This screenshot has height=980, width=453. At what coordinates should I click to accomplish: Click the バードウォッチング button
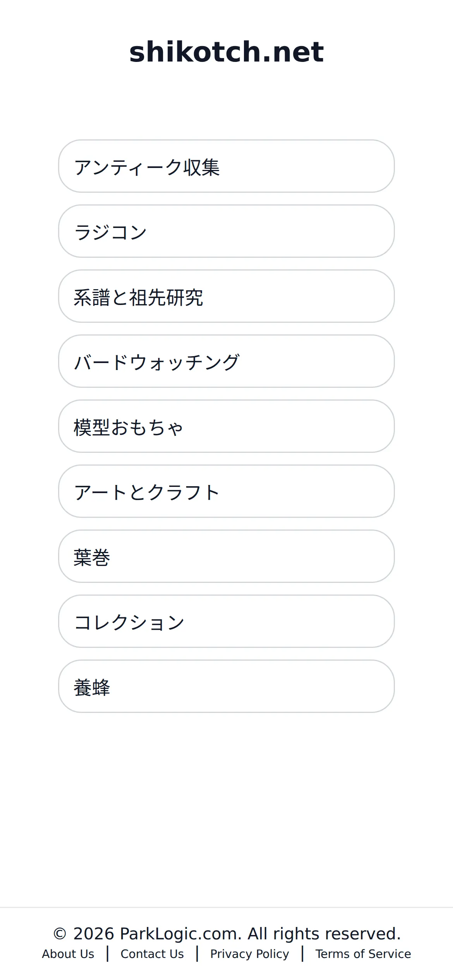[226, 361]
